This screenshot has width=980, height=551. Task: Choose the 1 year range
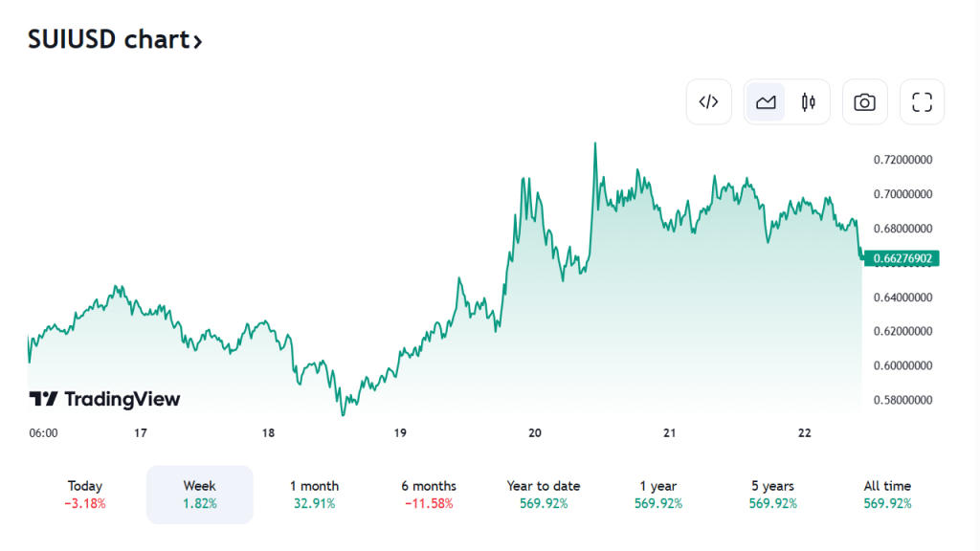(657, 494)
